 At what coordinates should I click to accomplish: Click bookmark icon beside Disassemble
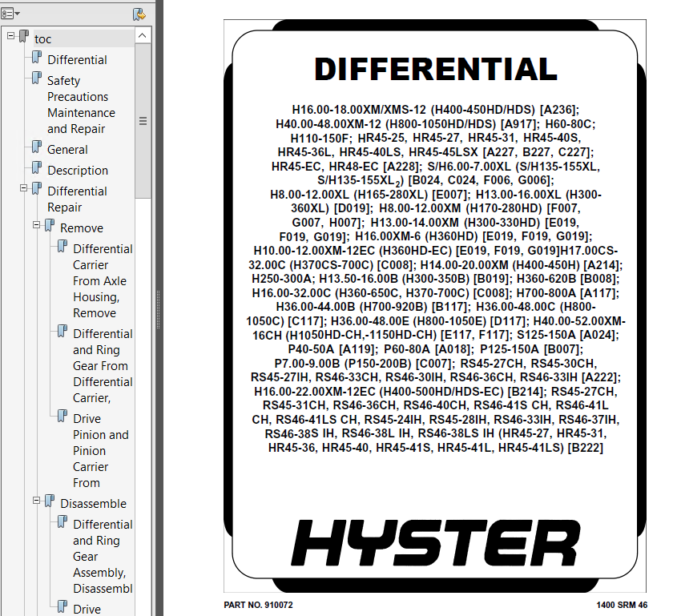click(50, 501)
